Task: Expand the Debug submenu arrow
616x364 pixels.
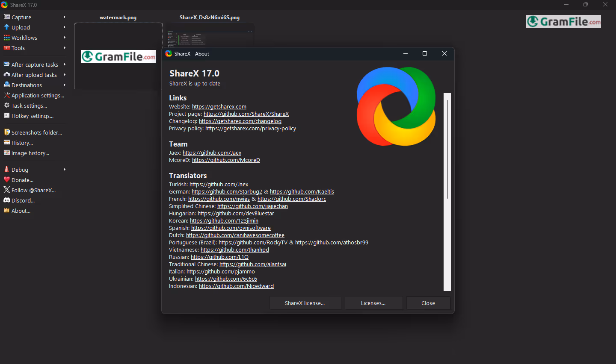Action: click(65, 170)
